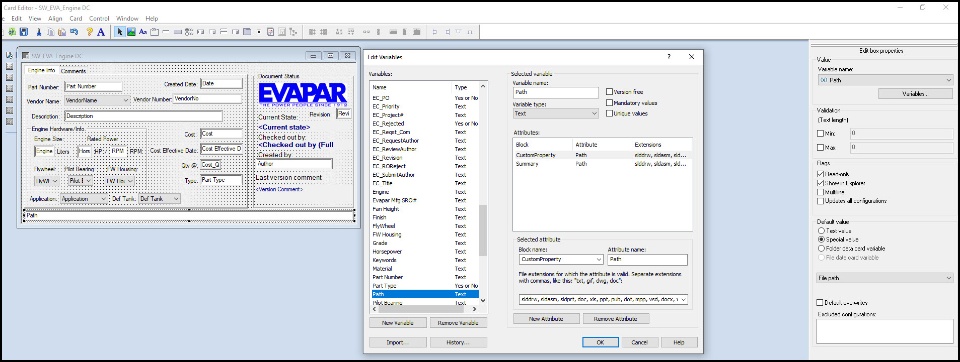Click the yellow Help question mark icon
960x362 pixels.
(x=89, y=31)
